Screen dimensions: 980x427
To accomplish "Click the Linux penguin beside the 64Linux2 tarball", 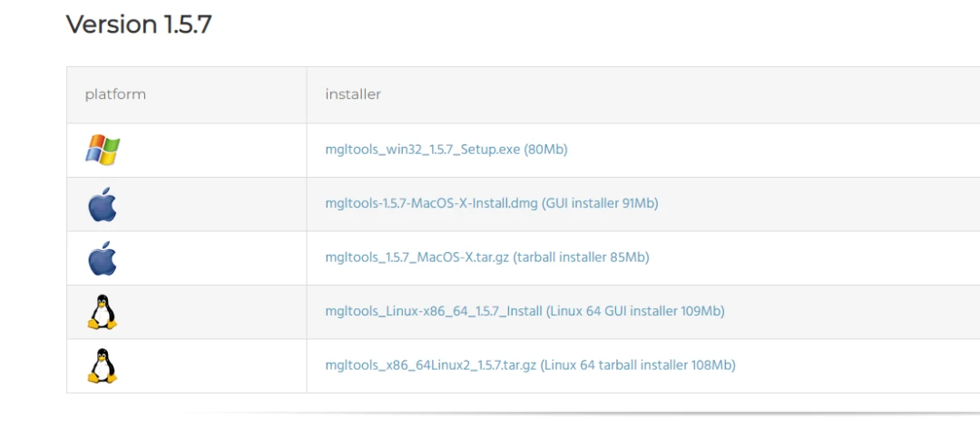I will click(x=103, y=365).
